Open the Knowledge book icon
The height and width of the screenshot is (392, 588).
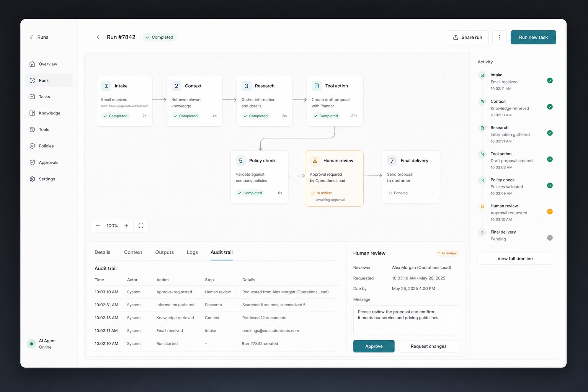coord(32,113)
